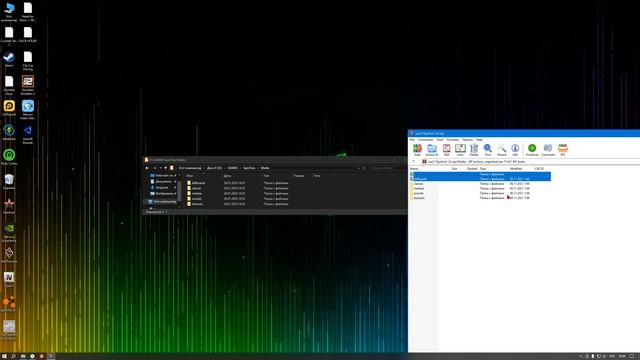Click the Explorer sidebar scrollbar
The width and height of the screenshot is (640, 360).
180,190
